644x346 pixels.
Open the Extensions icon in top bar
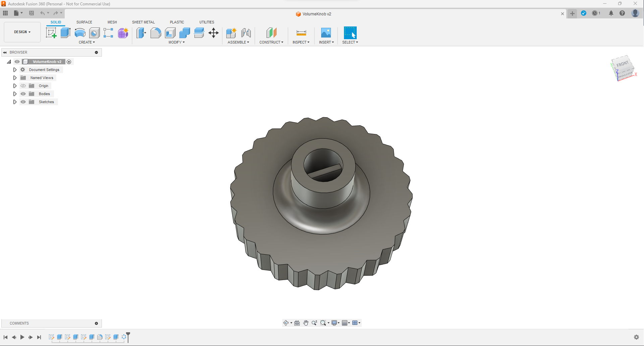click(x=584, y=13)
